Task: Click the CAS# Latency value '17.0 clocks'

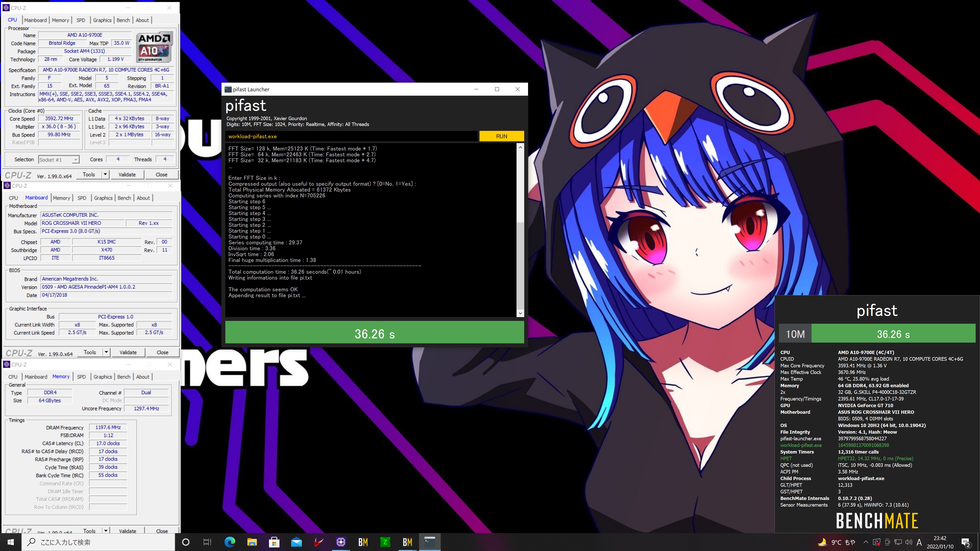Action: coord(108,443)
